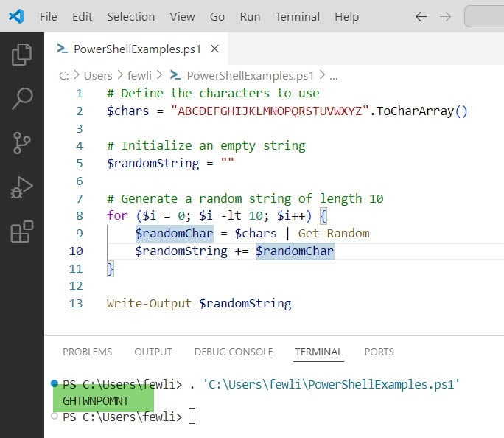Click the closing brace on line 11
The image size is (504, 438).
coord(111,269)
